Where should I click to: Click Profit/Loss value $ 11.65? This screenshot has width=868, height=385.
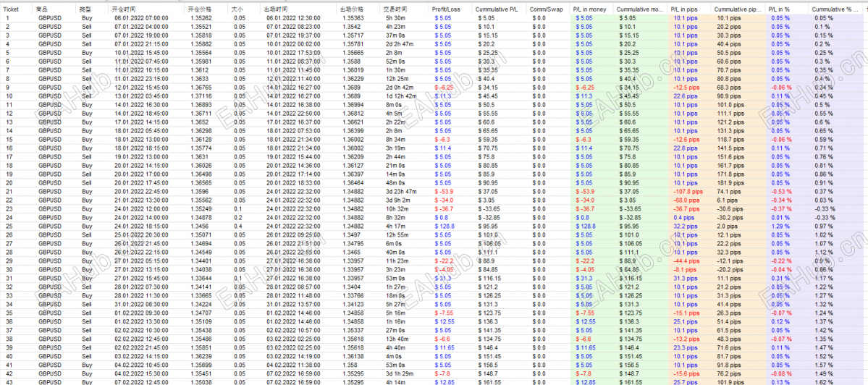[445, 347]
